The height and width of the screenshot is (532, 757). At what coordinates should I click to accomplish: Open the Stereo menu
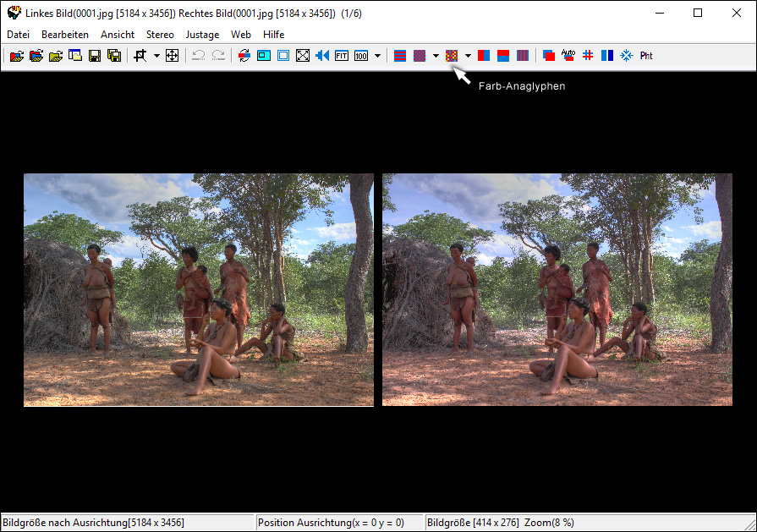[160, 35]
